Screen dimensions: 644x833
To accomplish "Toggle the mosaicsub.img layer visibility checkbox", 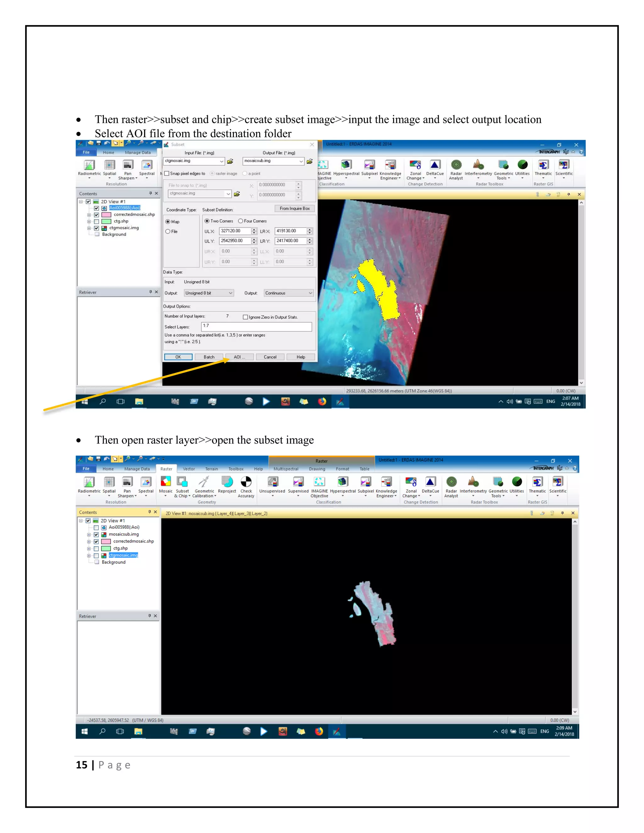I will point(96,534).
